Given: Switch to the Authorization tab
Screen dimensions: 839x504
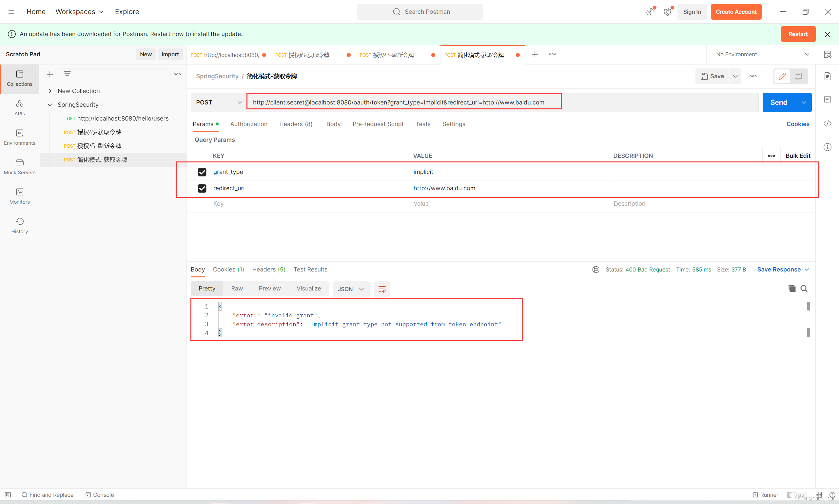Looking at the screenshot, I should pyautogui.click(x=248, y=124).
